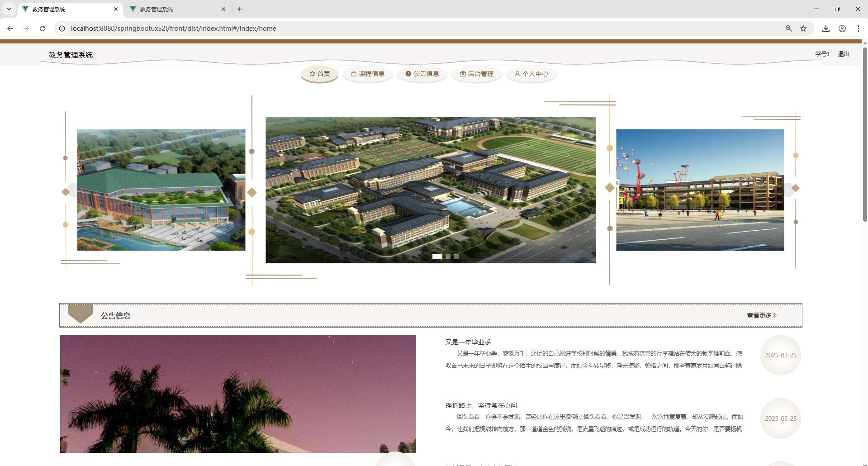Click the center aerial campus carousel image
Image resolution: width=868 pixels, height=466 pixels.
pyautogui.click(x=431, y=190)
